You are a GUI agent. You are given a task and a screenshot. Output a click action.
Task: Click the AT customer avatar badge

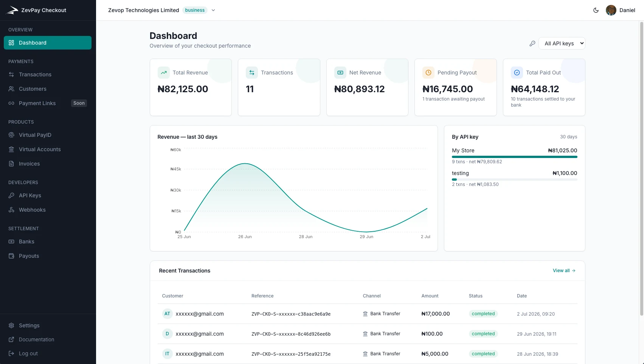[167, 314]
